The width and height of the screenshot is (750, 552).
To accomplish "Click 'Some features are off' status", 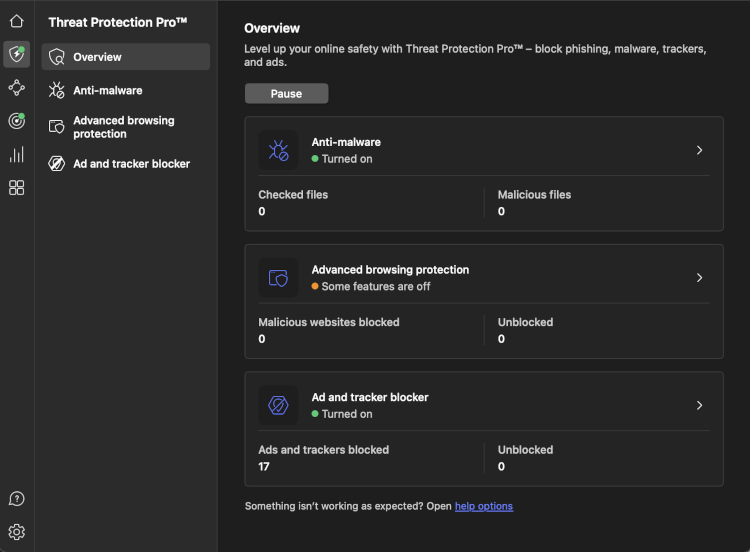I will [x=371, y=287].
